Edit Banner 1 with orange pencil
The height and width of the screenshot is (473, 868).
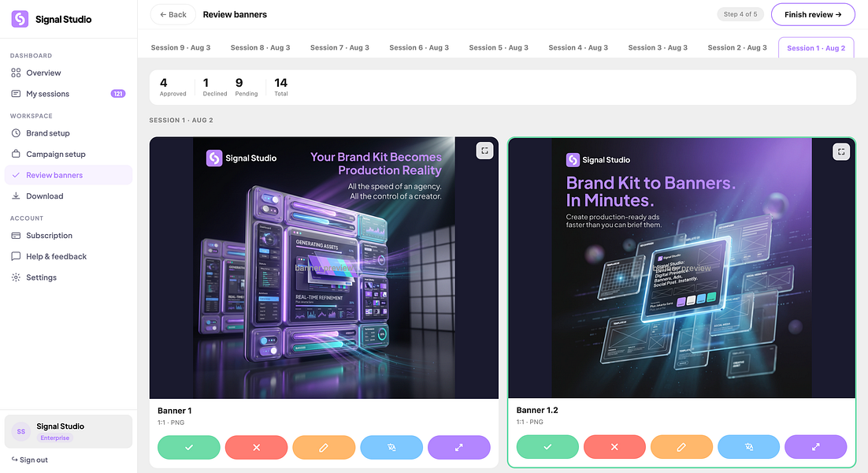tap(324, 448)
